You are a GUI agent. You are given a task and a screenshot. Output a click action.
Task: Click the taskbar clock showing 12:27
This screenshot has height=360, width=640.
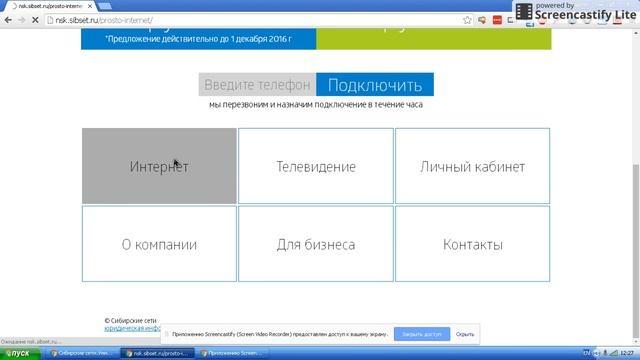[627, 353]
